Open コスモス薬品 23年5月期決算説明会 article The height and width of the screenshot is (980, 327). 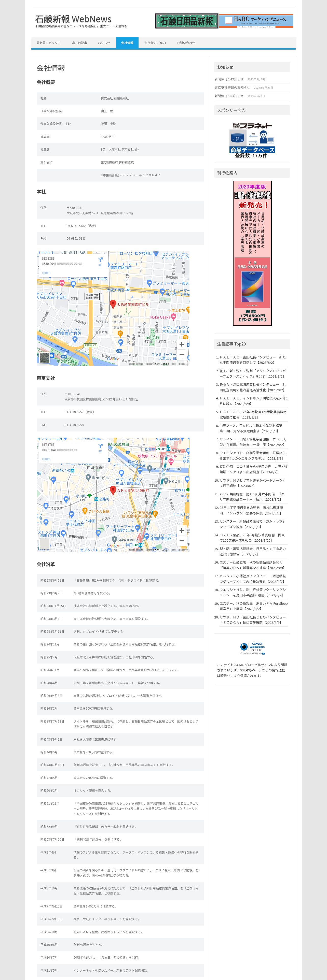(252, 538)
